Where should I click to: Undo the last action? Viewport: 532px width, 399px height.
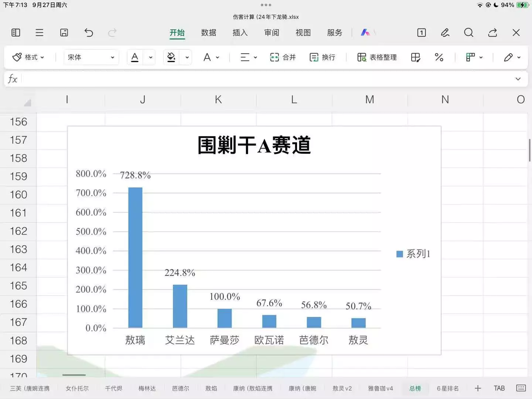tap(89, 33)
